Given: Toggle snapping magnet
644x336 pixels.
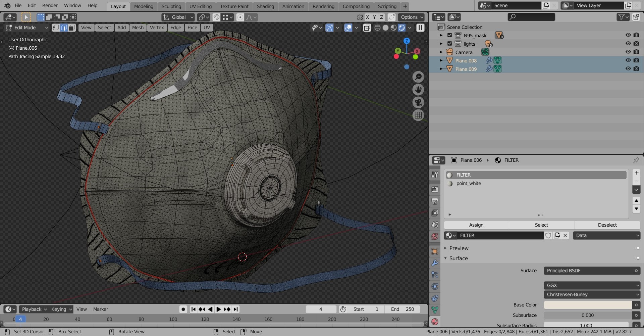Looking at the screenshot, I should point(217,17).
